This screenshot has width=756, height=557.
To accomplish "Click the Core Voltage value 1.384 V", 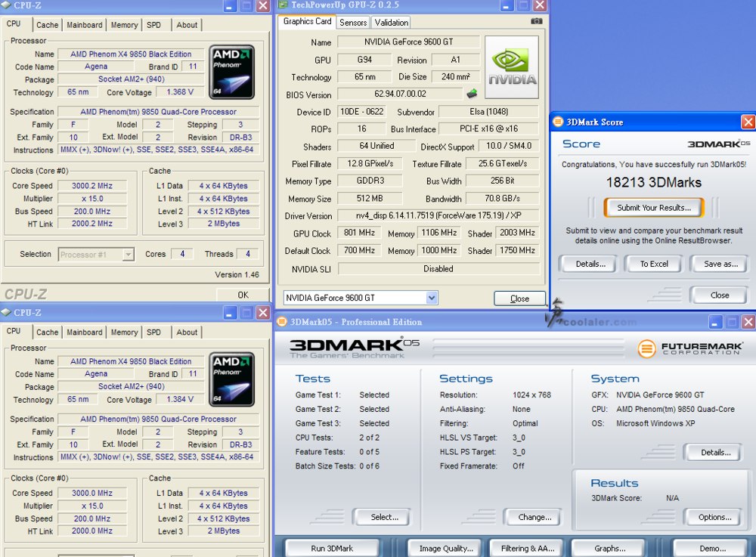I will [180, 400].
